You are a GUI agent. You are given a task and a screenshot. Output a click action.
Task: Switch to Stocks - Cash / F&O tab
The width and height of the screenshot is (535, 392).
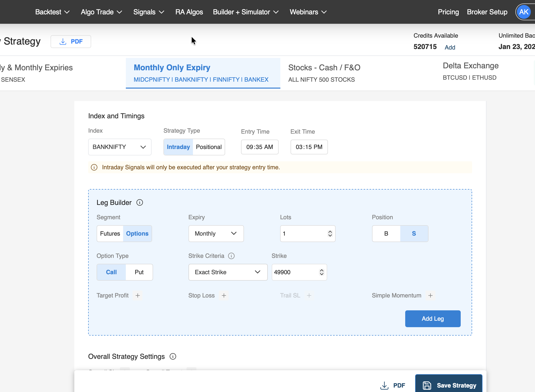(324, 73)
